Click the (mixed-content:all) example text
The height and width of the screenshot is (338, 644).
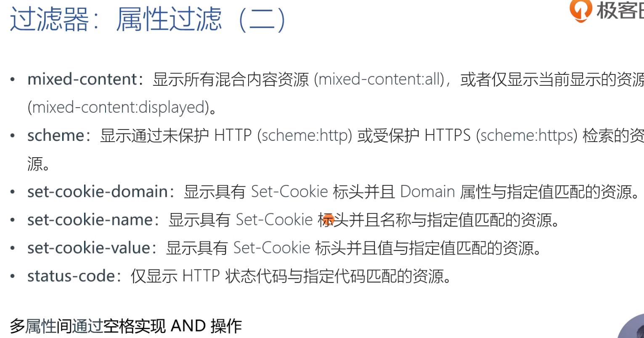click(x=380, y=79)
